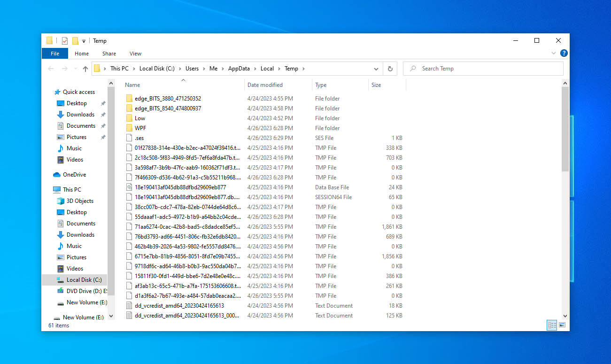Select file 71aa6274-0cac-42b8-bad5-c8dadce85ef5...
The height and width of the screenshot is (364, 611).
[187, 227]
